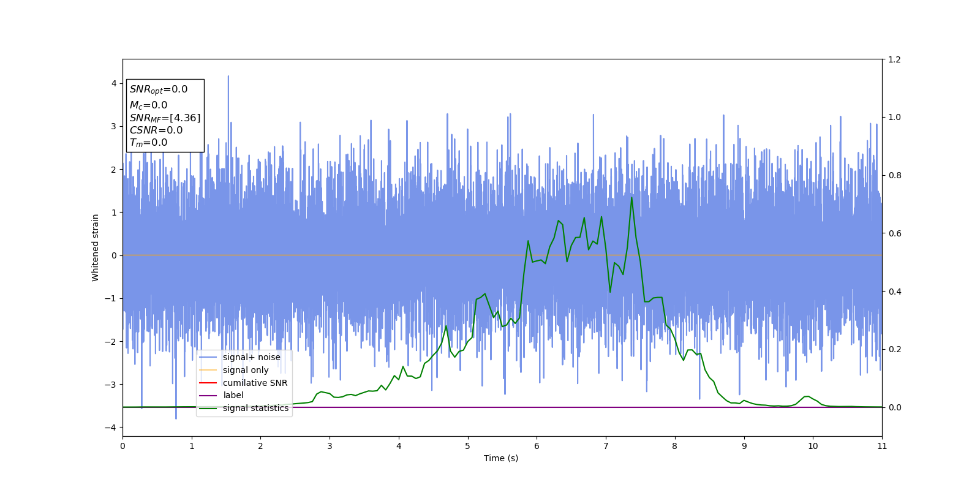Click x-axis tick label 11
Image resolution: width=980 pixels, height=490 pixels.
882,446
